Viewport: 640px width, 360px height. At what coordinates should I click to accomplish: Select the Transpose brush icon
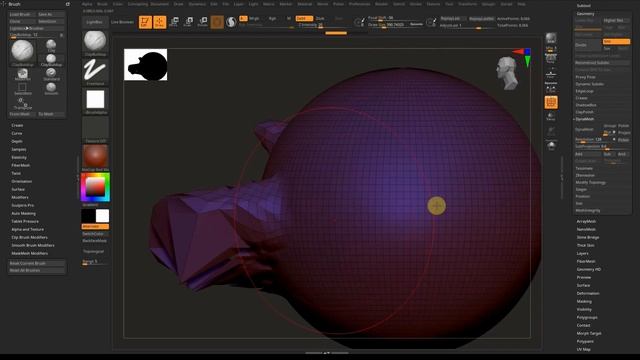pyautogui.click(x=22, y=103)
